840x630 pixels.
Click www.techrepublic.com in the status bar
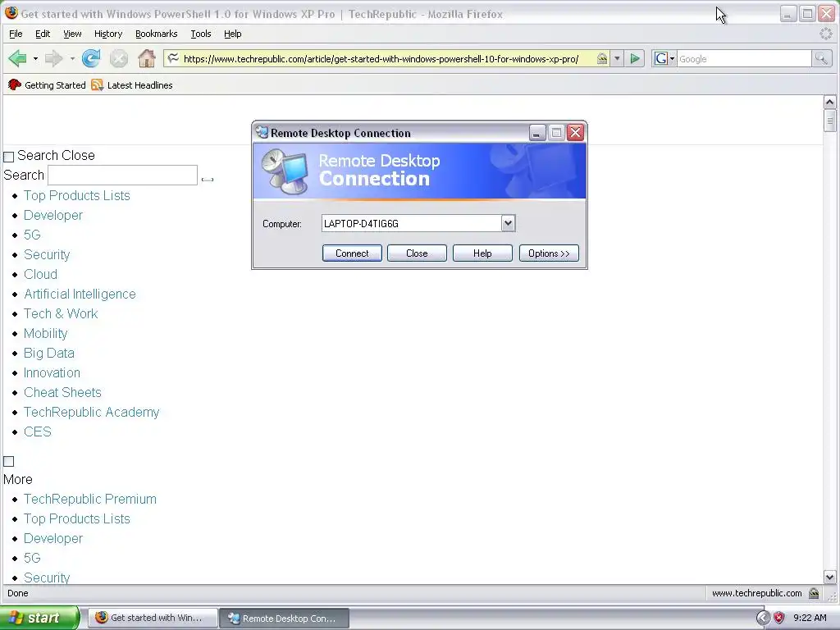756,593
